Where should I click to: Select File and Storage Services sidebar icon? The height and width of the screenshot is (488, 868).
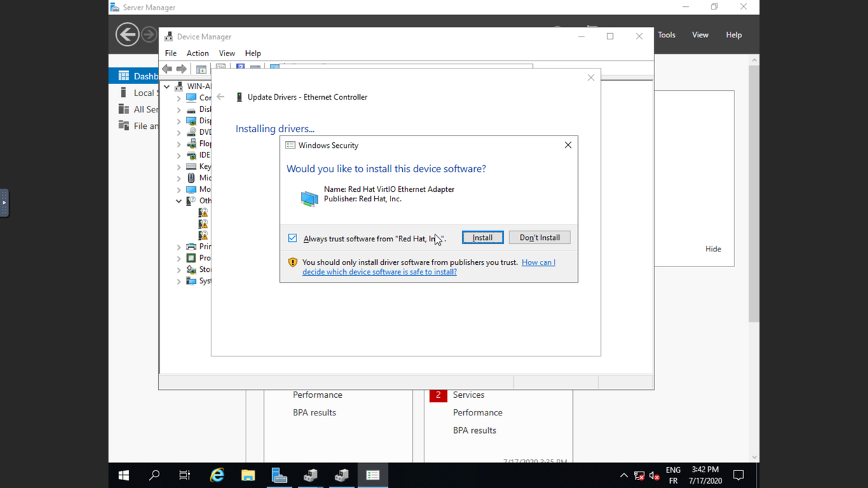[x=123, y=125]
